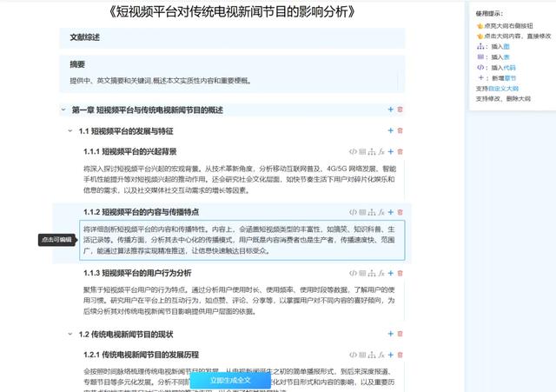Viewport: 556px width, 392px height.
Task: Click the abstract description 提供中、英文摘要和关键词
Action: click(161, 81)
